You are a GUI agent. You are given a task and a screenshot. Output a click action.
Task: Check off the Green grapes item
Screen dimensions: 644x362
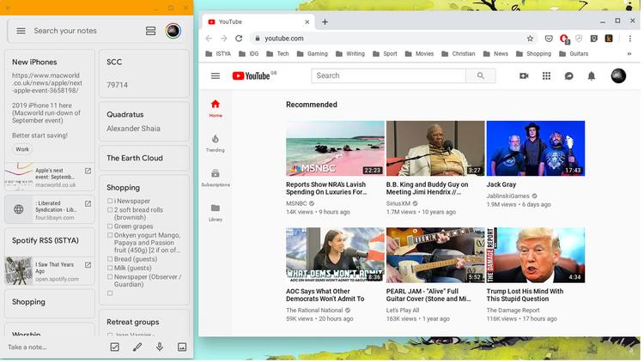point(110,227)
